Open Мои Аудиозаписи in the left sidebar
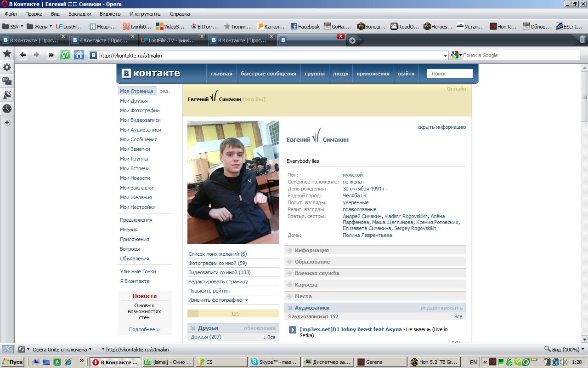This screenshot has height=368, width=588. coord(140,130)
